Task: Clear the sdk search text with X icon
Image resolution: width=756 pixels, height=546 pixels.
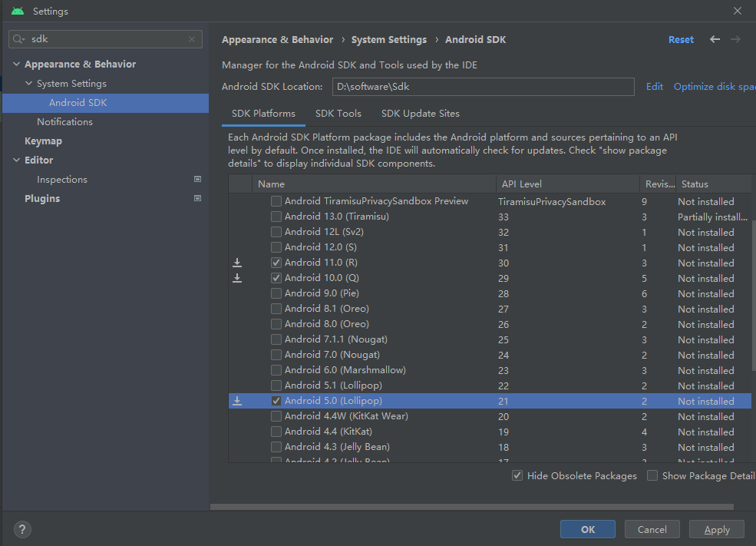Action: (x=192, y=39)
